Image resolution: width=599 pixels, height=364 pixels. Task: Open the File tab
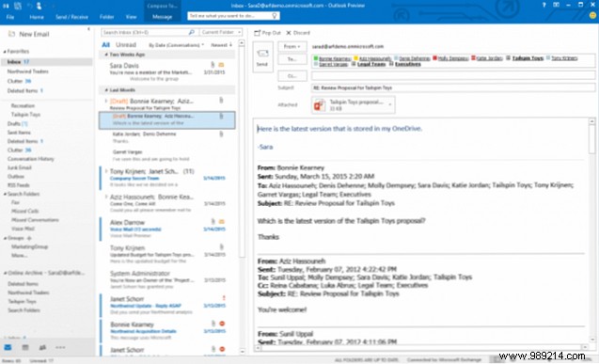[x=10, y=17]
